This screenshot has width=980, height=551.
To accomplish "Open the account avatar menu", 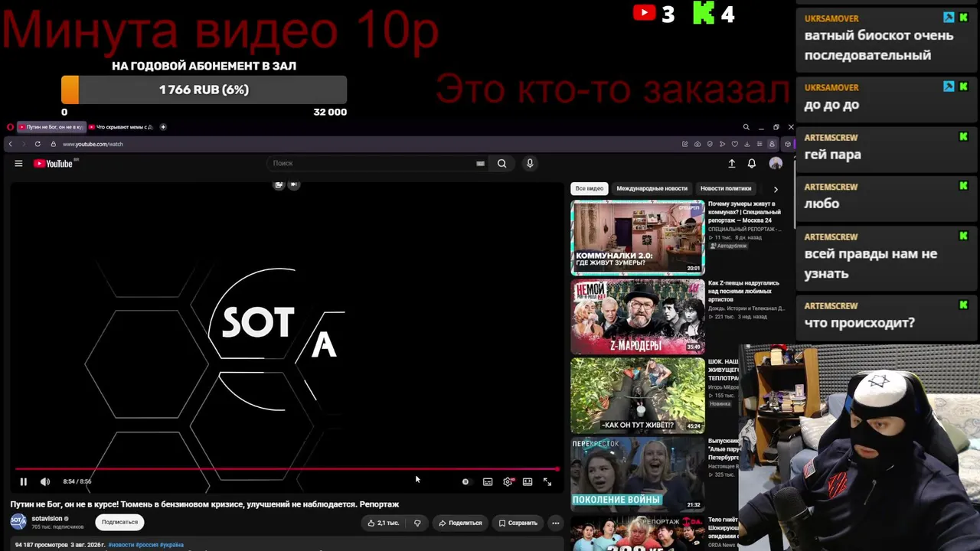I will point(776,163).
